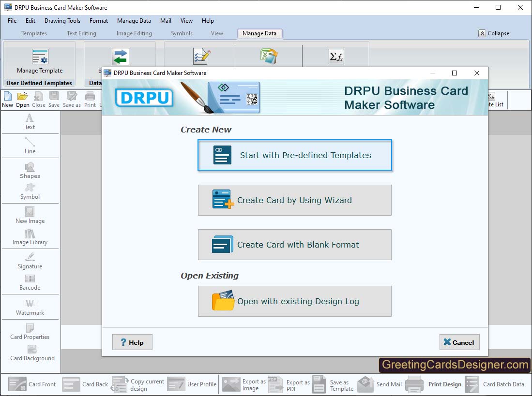Insert a New Image from the sidebar
This screenshot has height=396, width=532.
point(30,216)
